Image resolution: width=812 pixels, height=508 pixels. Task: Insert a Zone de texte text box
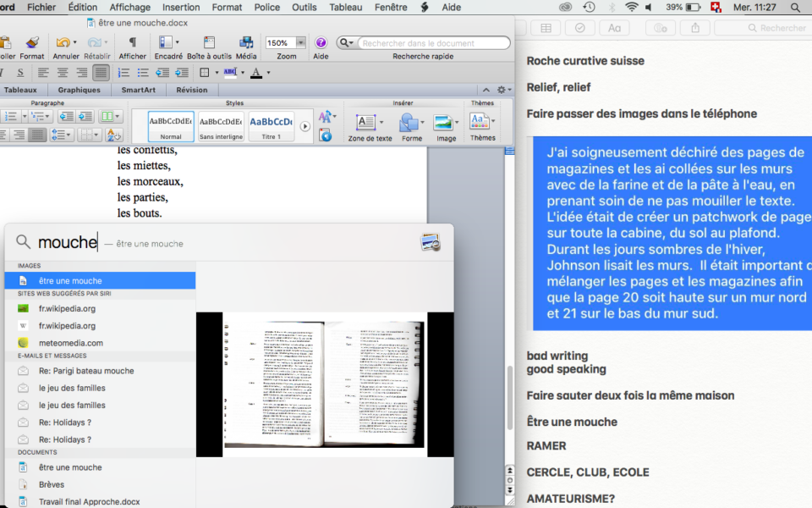[369, 124]
